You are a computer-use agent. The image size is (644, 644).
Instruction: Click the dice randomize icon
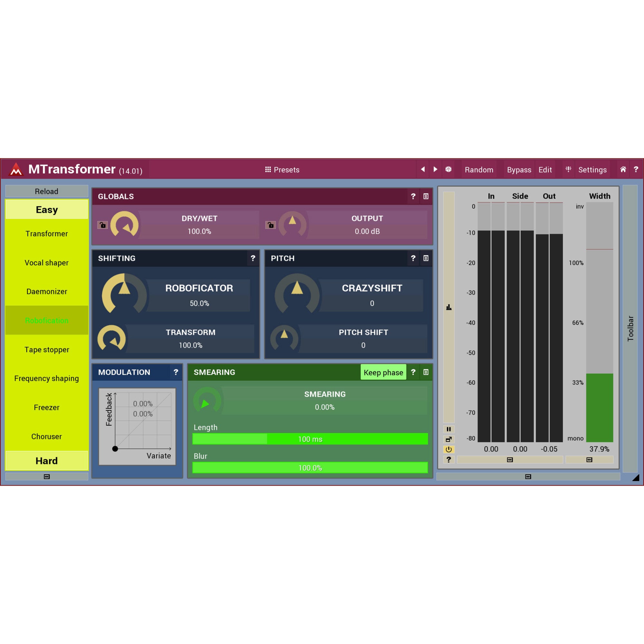pos(448,169)
